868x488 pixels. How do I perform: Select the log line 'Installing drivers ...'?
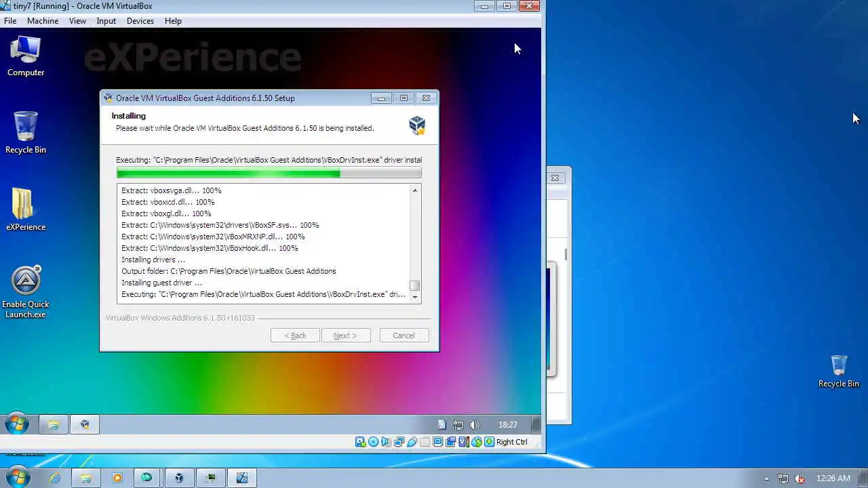153,260
